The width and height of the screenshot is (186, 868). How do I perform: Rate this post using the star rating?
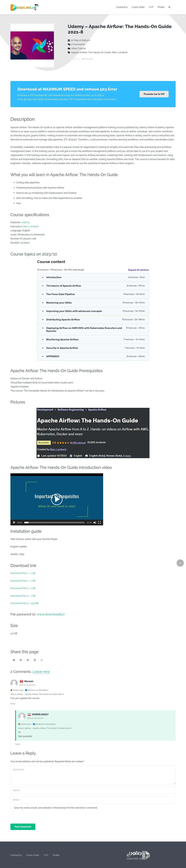click(x=74, y=59)
